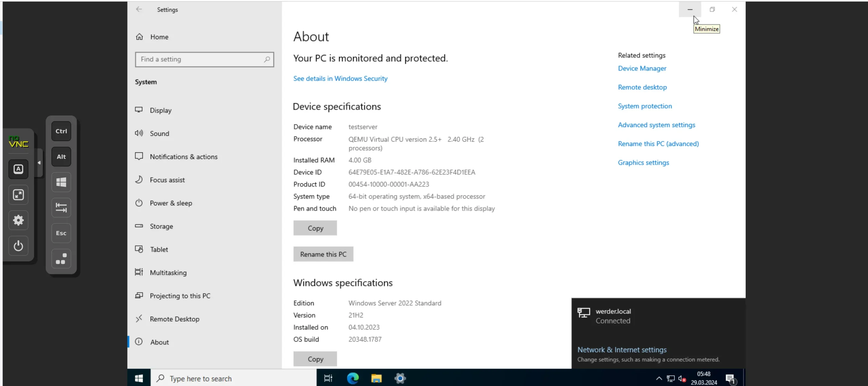Viewport: 868px width, 386px height.
Task: Select Multitasking in the Settings sidebar
Action: (168, 272)
